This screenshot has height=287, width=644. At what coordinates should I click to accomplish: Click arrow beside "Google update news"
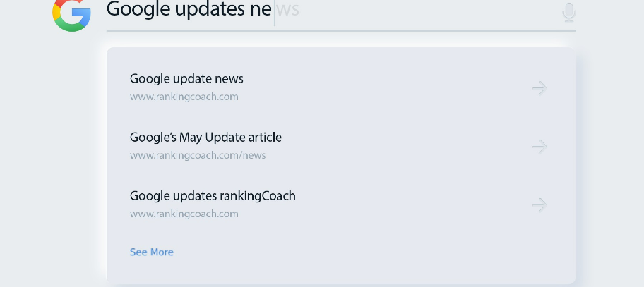[x=539, y=88]
